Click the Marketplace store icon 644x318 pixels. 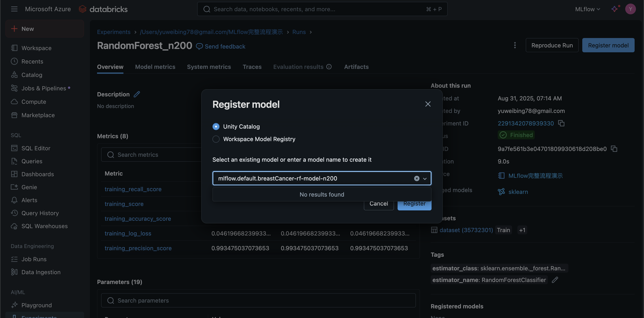pos(14,115)
